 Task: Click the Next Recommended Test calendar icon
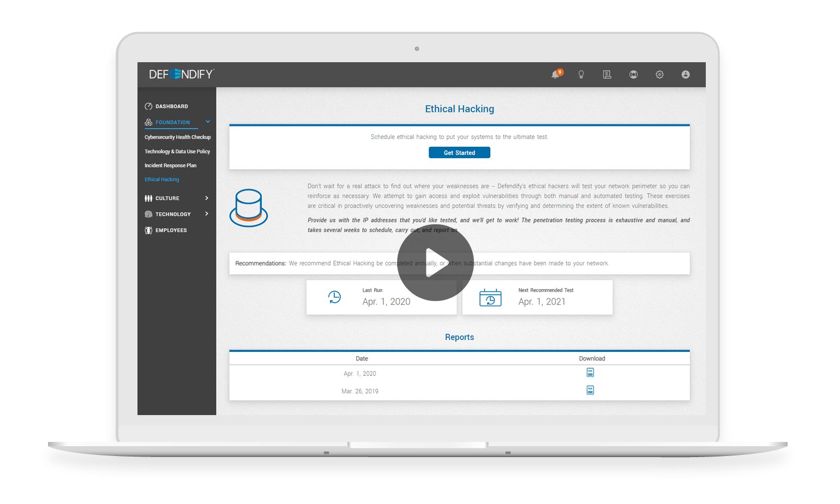click(x=490, y=298)
